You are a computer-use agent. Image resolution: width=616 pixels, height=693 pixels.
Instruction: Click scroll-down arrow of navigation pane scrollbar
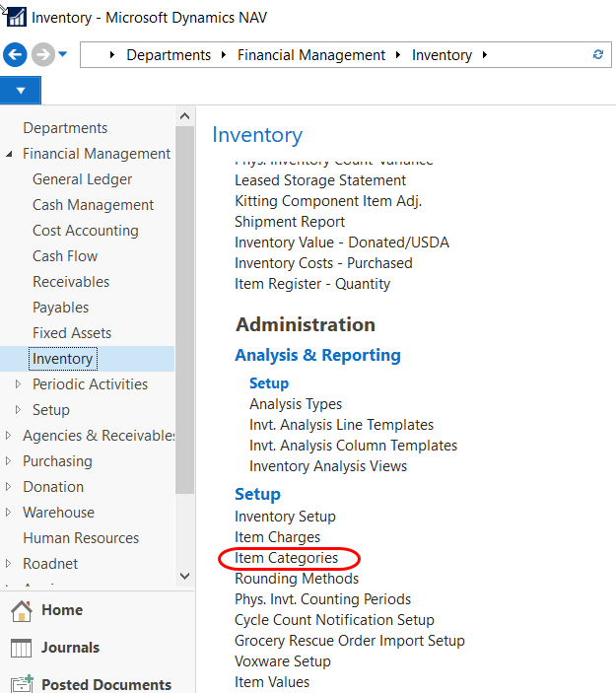click(184, 576)
